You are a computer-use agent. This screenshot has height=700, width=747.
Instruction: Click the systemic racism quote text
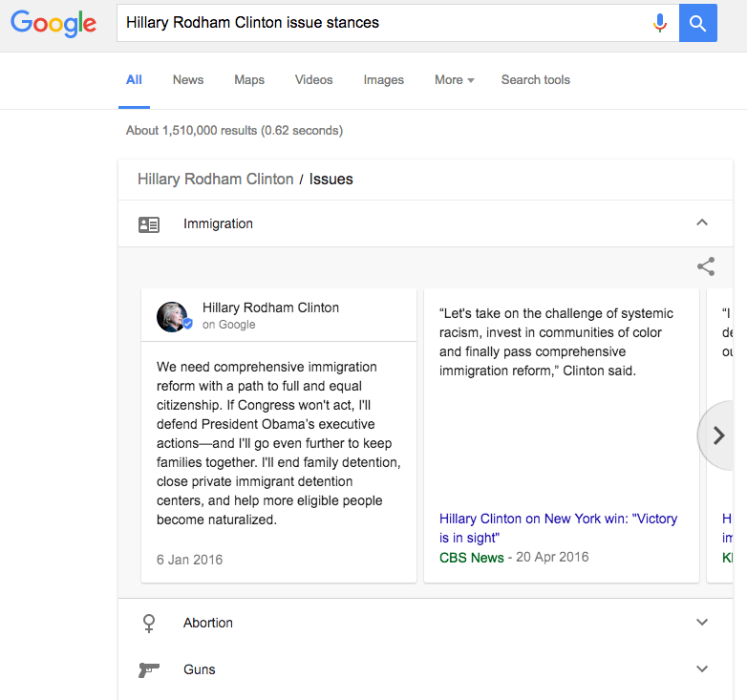[x=556, y=342]
